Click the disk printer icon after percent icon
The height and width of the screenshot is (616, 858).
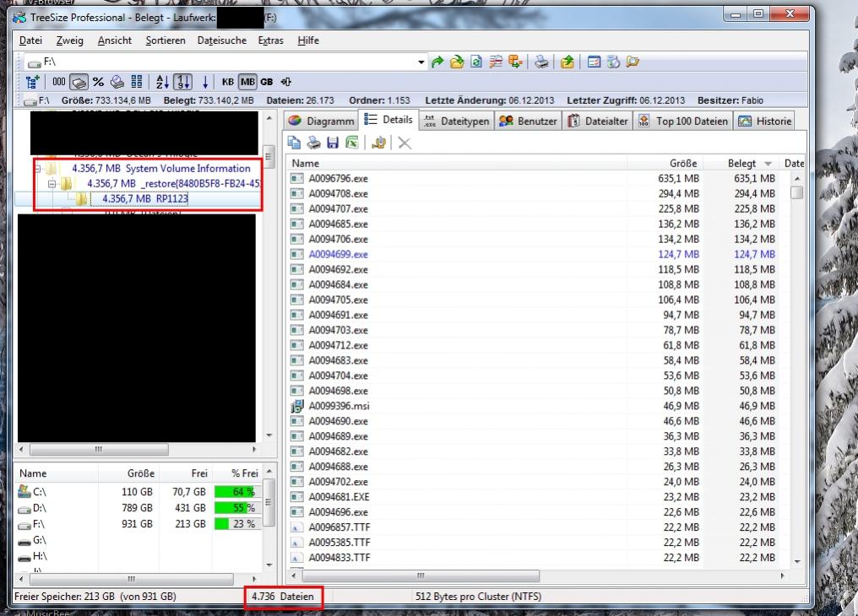pyautogui.click(x=117, y=82)
